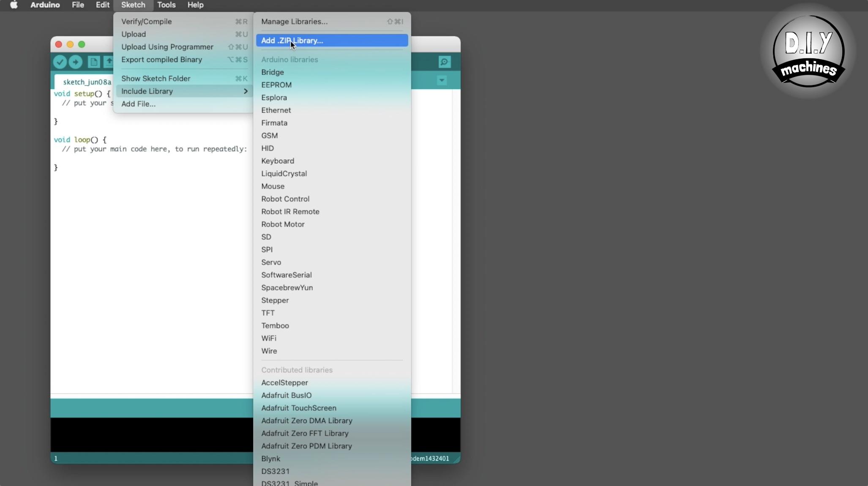Image resolution: width=868 pixels, height=486 pixels.
Task: Include the Keyboard library
Action: (x=332, y=161)
